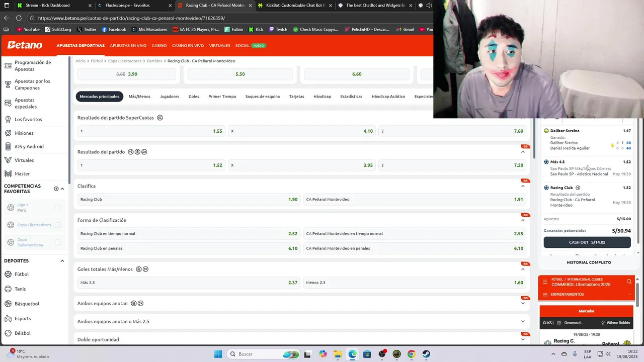This screenshot has height=362, width=644.
Task: Click Copa Libertadores breadcrumb link
Action: click(x=125, y=61)
